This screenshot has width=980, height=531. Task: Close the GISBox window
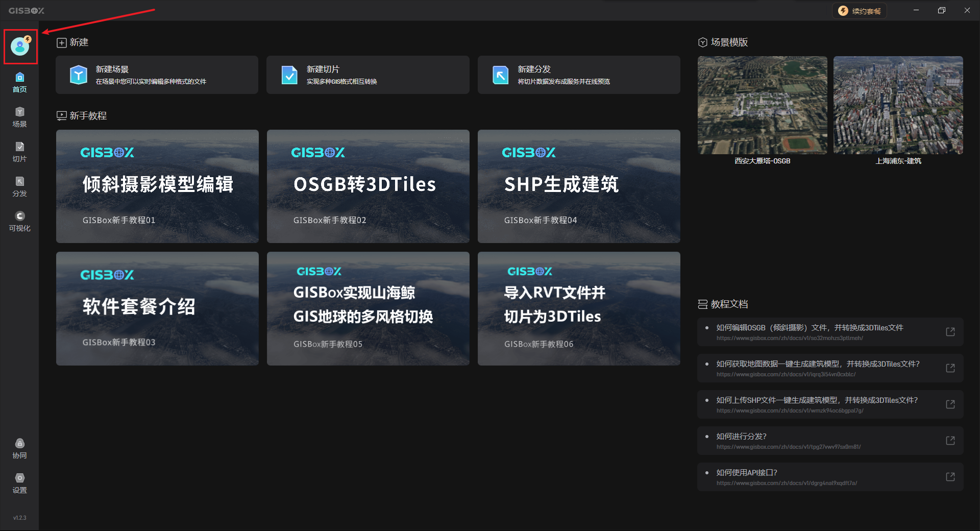pos(967,10)
